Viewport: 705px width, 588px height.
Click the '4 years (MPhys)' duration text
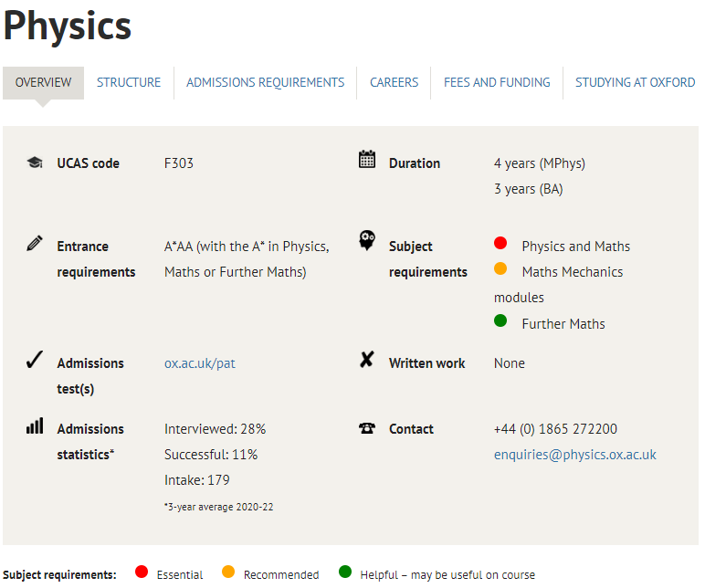540,163
